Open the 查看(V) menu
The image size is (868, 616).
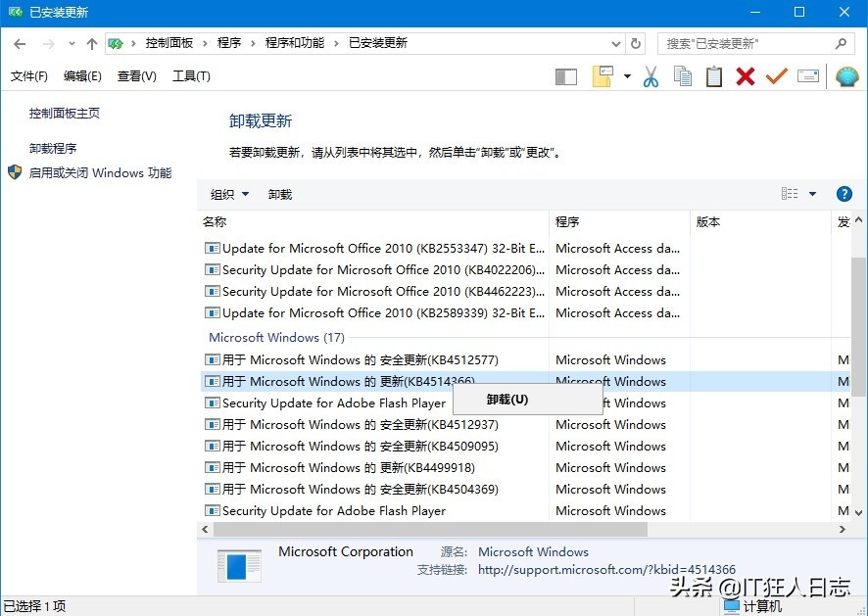point(137,76)
